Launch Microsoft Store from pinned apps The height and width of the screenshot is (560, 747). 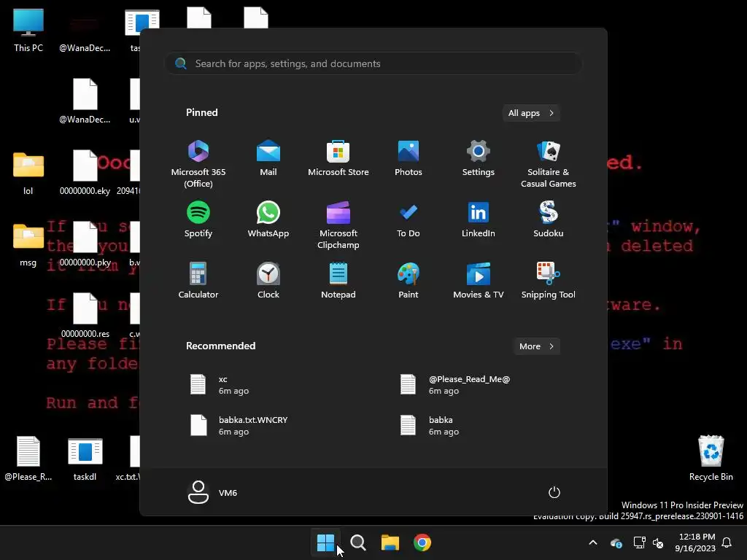[x=338, y=159]
